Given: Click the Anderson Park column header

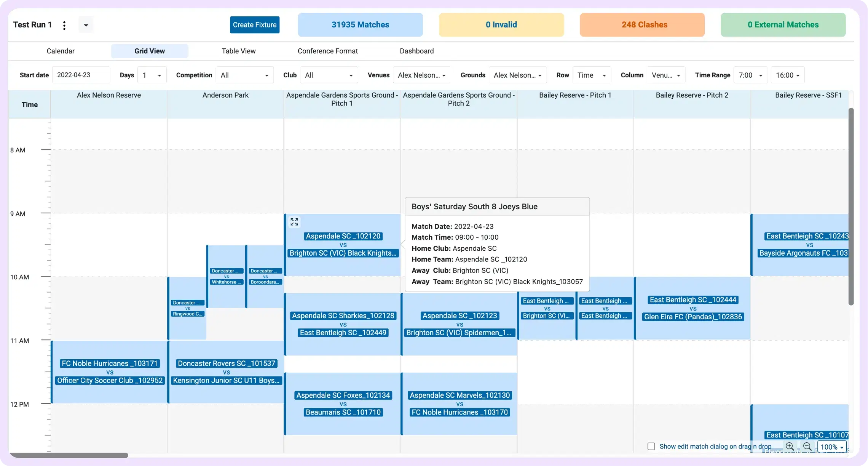Looking at the screenshot, I should click(225, 104).
